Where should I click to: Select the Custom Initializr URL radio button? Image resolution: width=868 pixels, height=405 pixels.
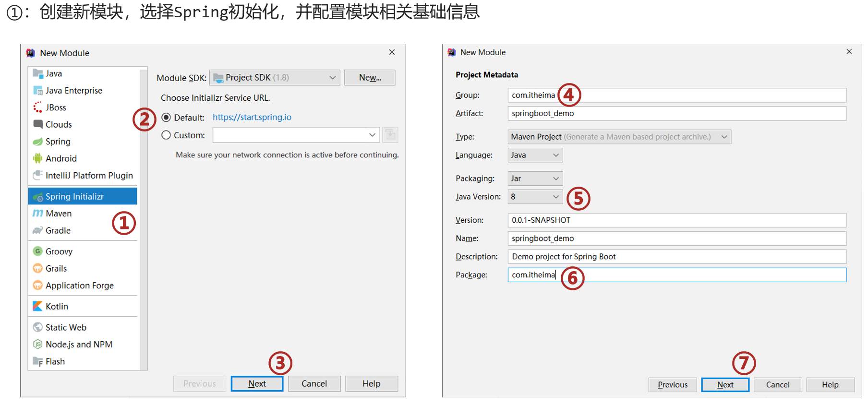166,135
